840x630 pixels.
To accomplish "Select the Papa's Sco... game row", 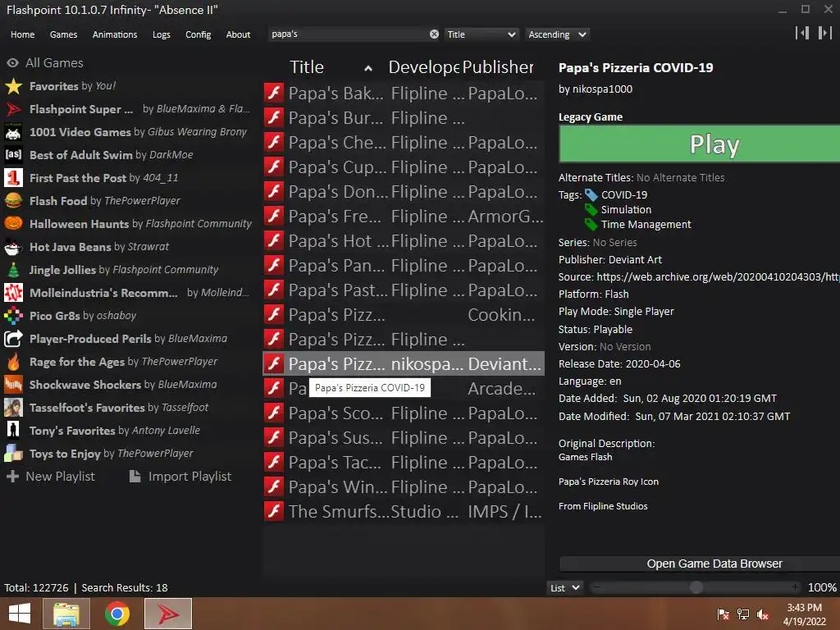I will point(404,413).
